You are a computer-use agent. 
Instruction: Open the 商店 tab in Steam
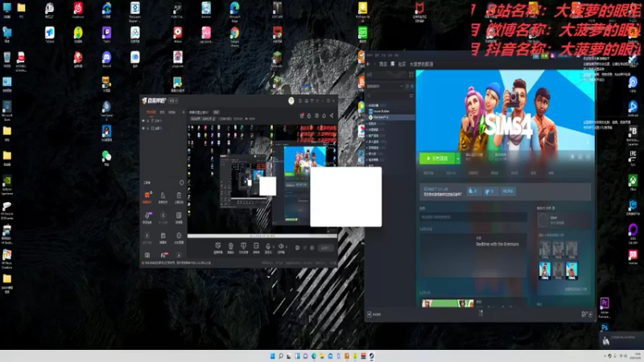(x=383, y=64)
